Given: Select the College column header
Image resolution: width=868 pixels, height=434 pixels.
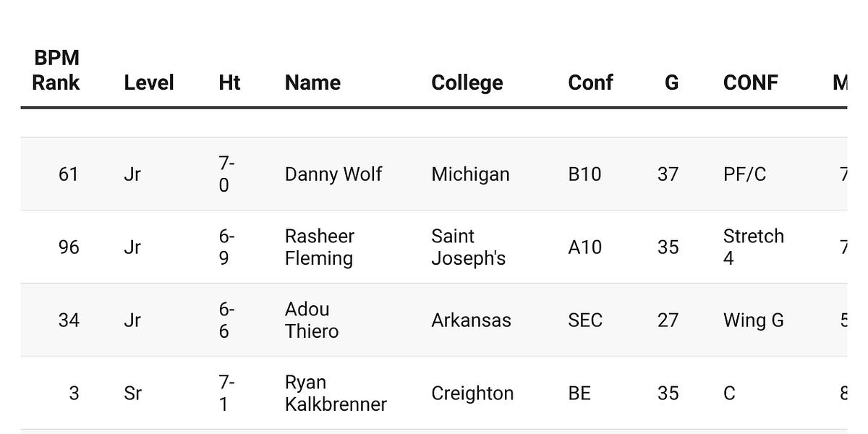Looking at the screenshot, I should click(x=467, y=82).
